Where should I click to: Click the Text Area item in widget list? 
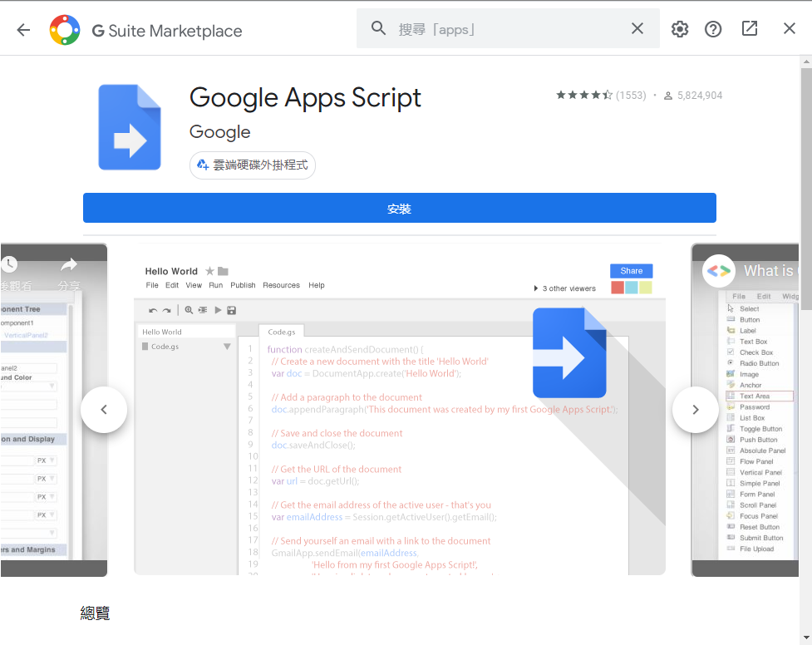[x=760, y=396]
